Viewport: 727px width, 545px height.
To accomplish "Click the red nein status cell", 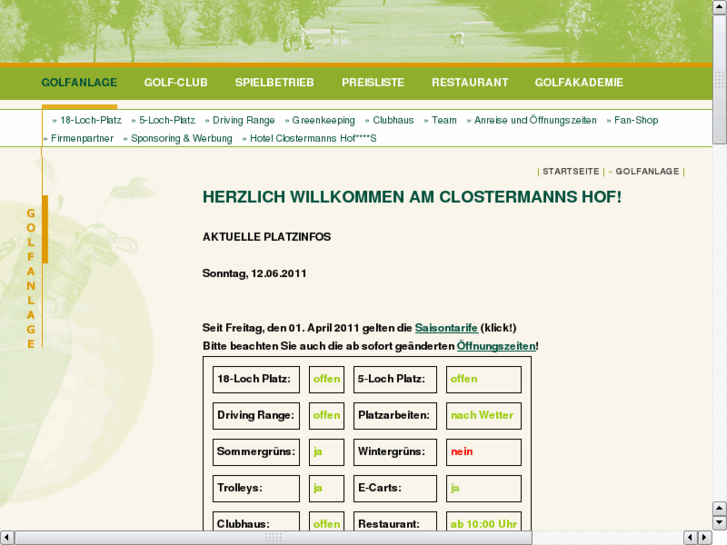I will (x=484, y=452).
